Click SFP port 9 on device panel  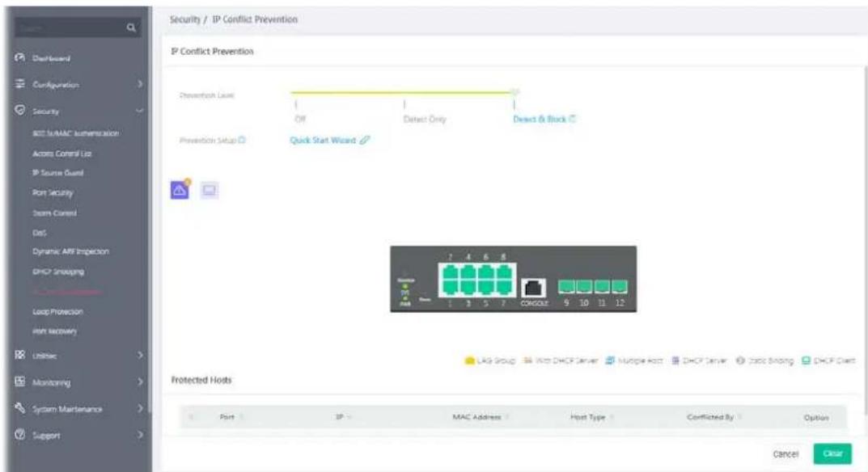[566, 286]
